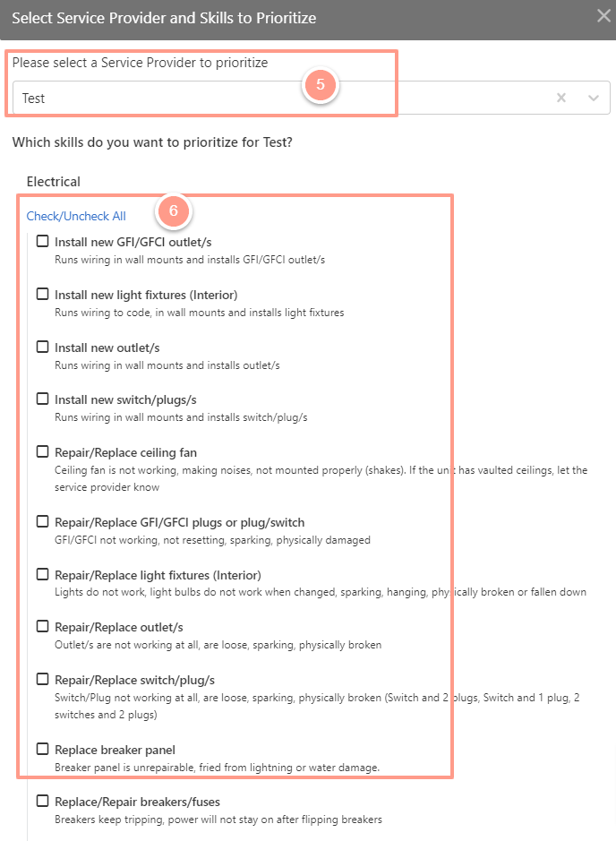Select the Replace breaker panel checkbox
The width and height of the screenshot is (616, 841).
click(42, 749)
